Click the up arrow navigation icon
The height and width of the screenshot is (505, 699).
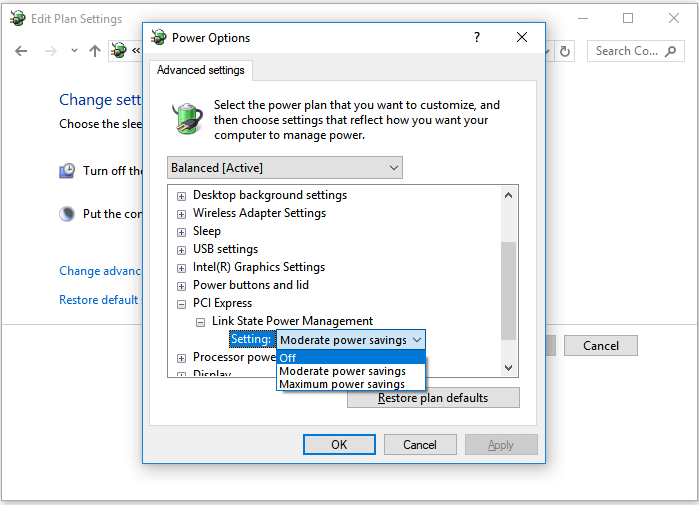[x=95, y=51]
